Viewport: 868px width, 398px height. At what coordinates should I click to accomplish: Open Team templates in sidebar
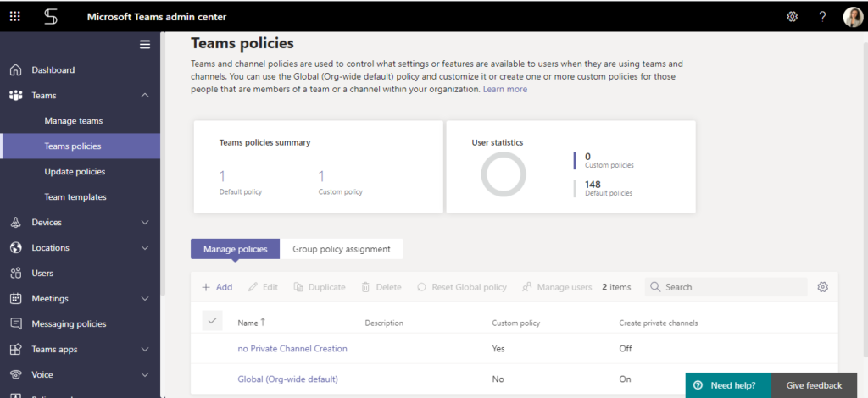pos(75,197)
